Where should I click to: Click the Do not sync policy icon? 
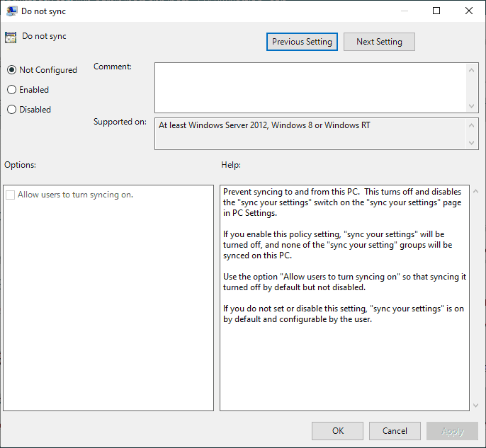(11, 38)
